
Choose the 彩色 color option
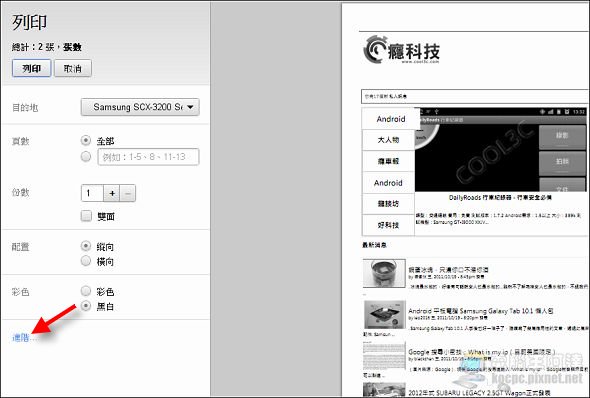(x=86, y=291)
